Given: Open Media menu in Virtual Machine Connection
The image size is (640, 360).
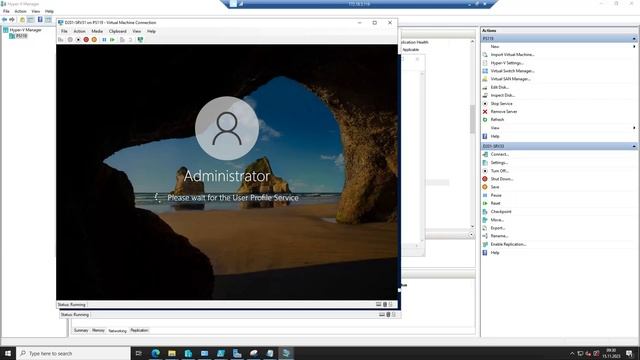Looking at the screenshot, I should (x=97, y=31).
